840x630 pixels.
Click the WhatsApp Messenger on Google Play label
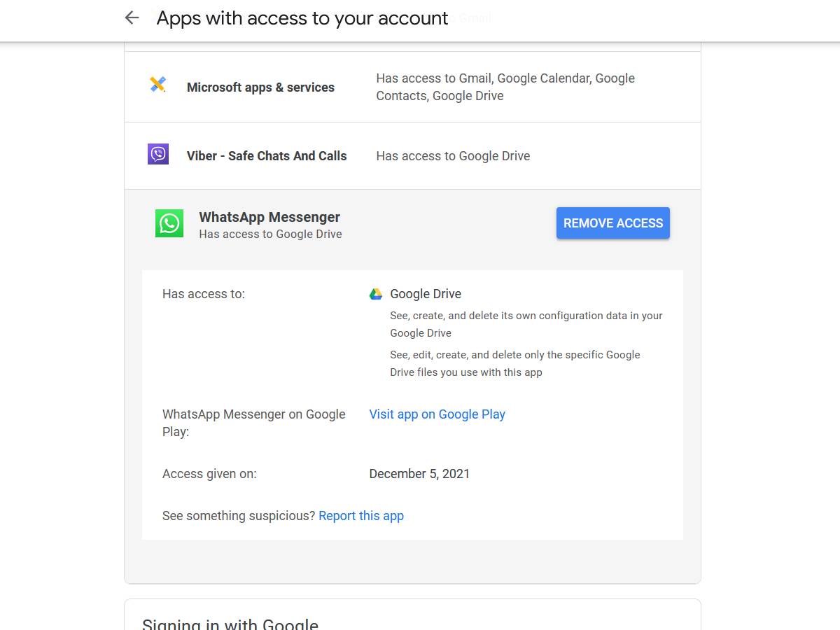pyautogui.click(x=253, y=422)
